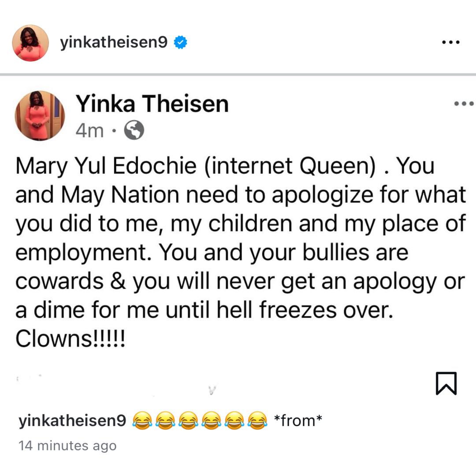The image size is (476, 476).
Task: Click the Yinka Theisen name heading
Action: pyautogui.click(x=152, y=104)
